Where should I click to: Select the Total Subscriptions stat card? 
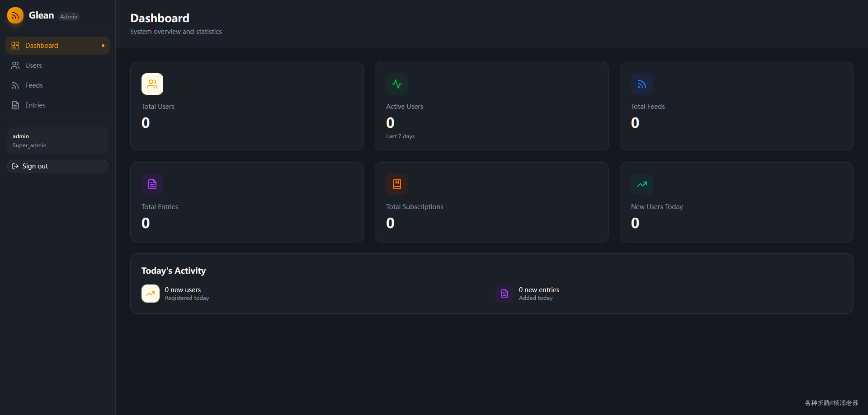coord(491,202)
